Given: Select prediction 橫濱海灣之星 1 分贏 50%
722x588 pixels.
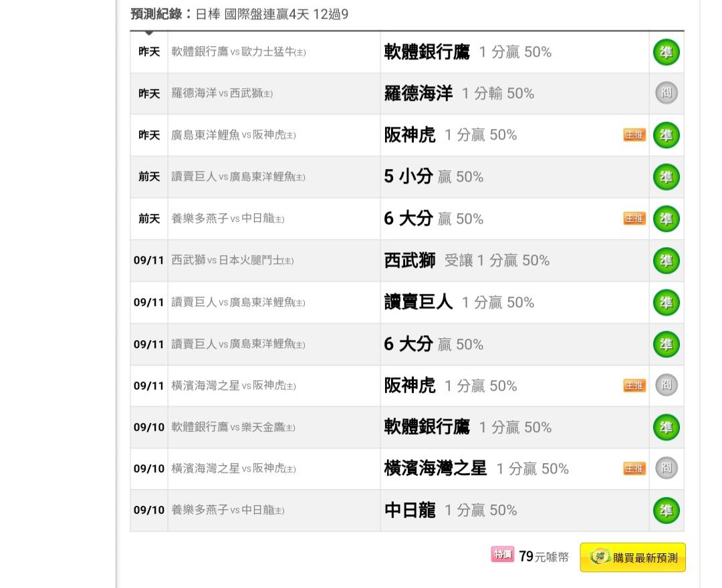Looking at the screenshot, I should 477,469.
